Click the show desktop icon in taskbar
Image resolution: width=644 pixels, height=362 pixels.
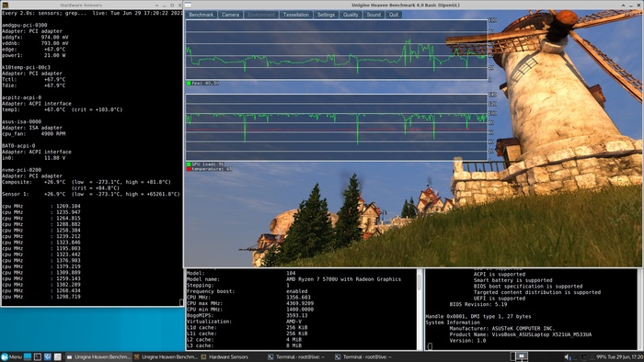pyautogui.click(x=28, y=357)
